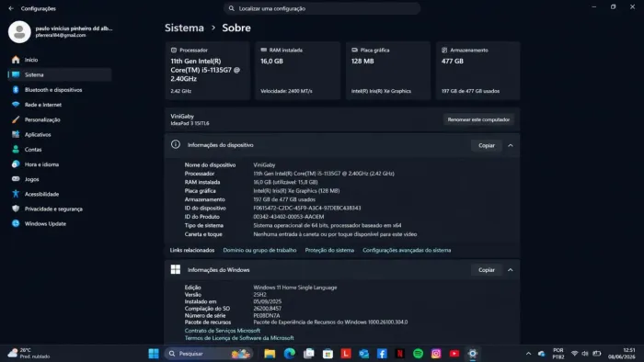Image resolution: width=644 pixels, height=362 pixels.
Task: Select the Windows 11 Home Single Language text
Action: pos(295,288)
